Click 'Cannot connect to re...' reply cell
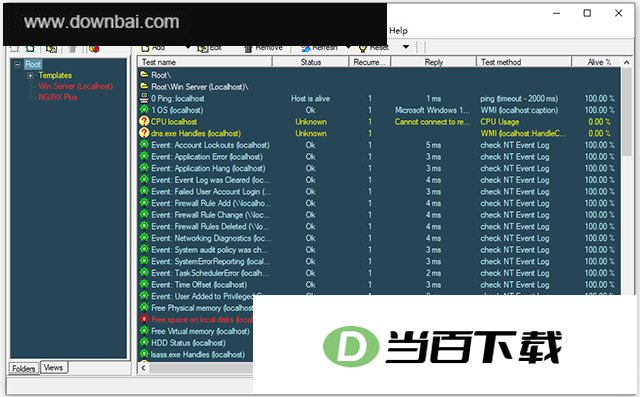Screen dimensions: 640x397 [432, 122]
